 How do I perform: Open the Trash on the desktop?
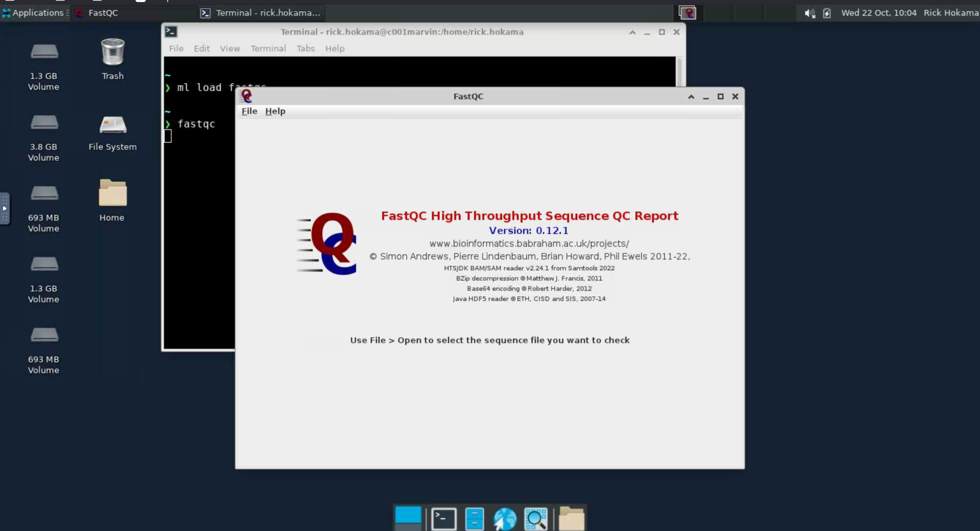[x=112, y=53]
